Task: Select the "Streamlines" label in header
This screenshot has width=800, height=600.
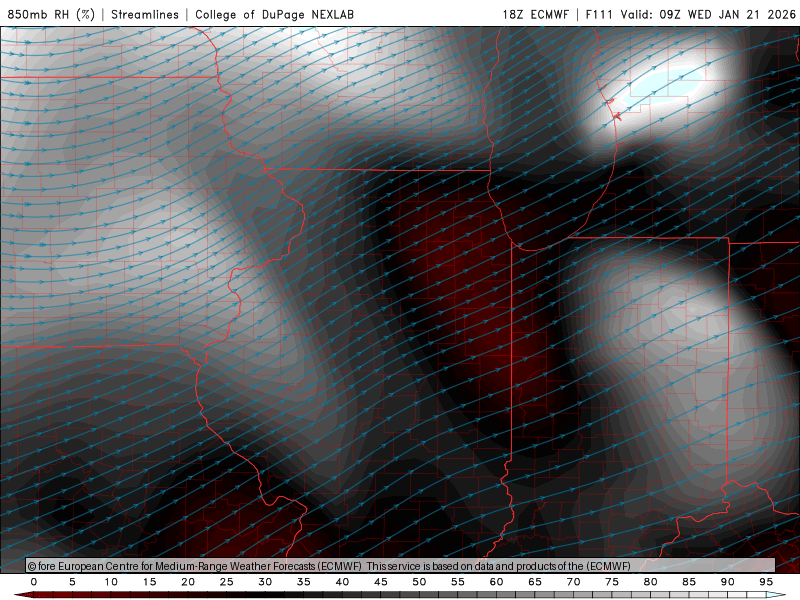Action: (x=145, y=14)
